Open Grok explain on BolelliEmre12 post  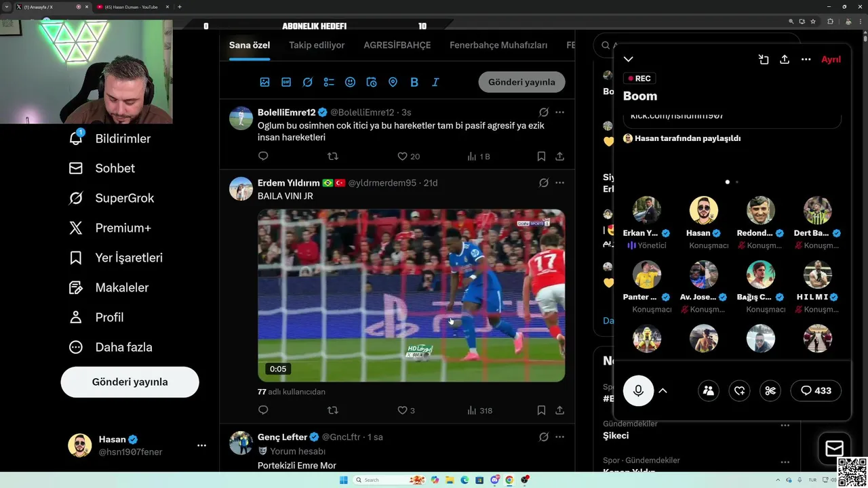coord(544,112)
